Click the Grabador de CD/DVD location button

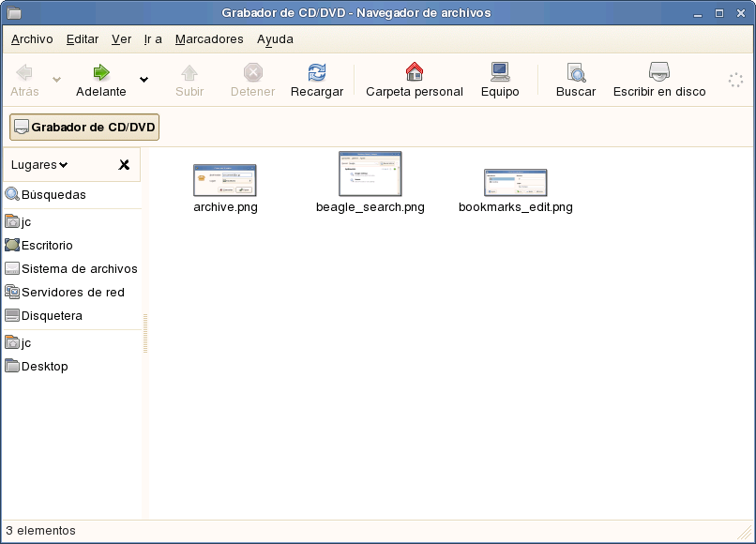click(84, 128)
